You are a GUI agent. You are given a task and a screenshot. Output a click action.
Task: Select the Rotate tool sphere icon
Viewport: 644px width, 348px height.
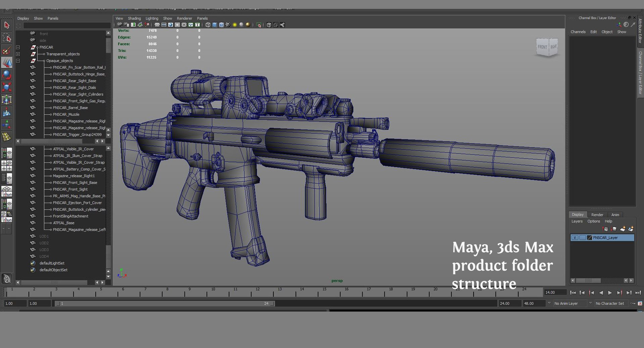[x=7, y=75]
